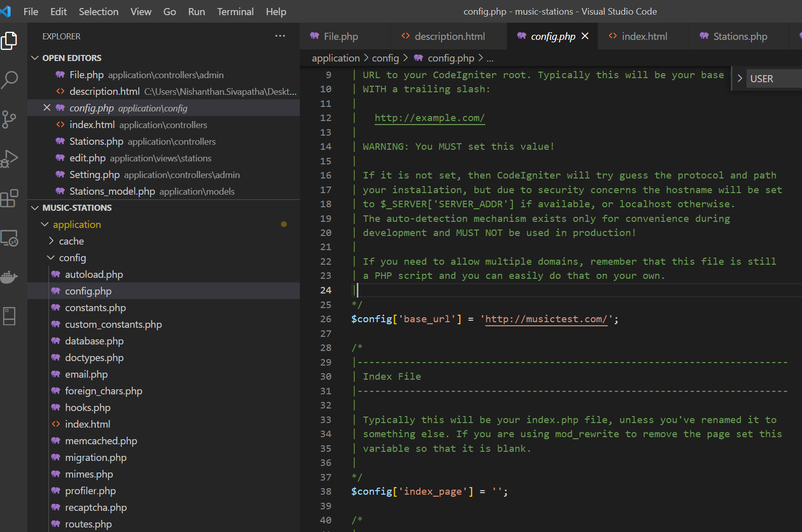Click the activity bar icon below Docker
Screen dimensions: 802x532
[x=9, y=316]
